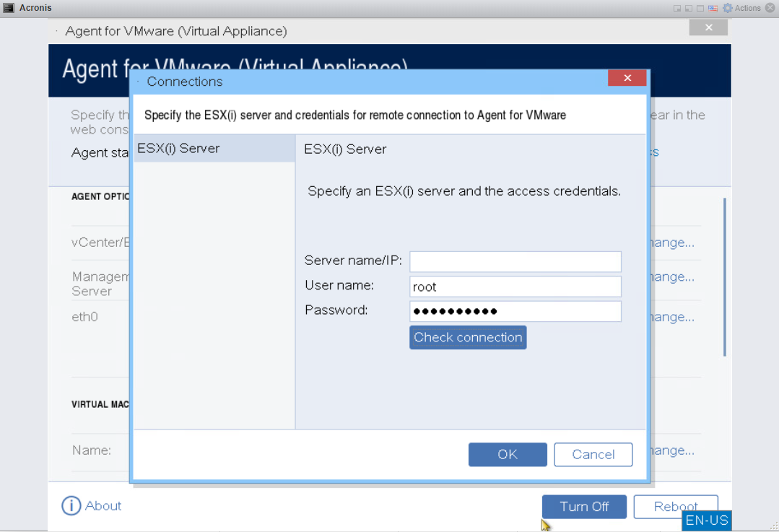
Task: Click the eth0 label in the agent window
Action: [85, 317]
